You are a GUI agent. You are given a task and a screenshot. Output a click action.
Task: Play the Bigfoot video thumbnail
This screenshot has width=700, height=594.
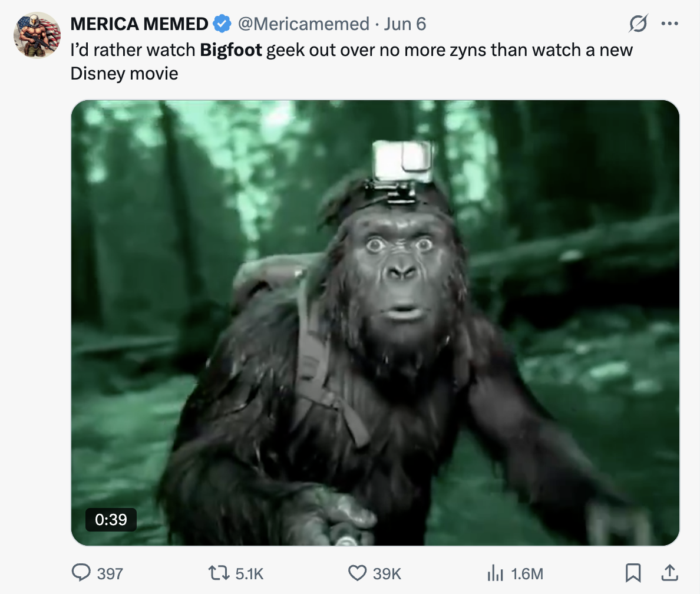[375, 323]
